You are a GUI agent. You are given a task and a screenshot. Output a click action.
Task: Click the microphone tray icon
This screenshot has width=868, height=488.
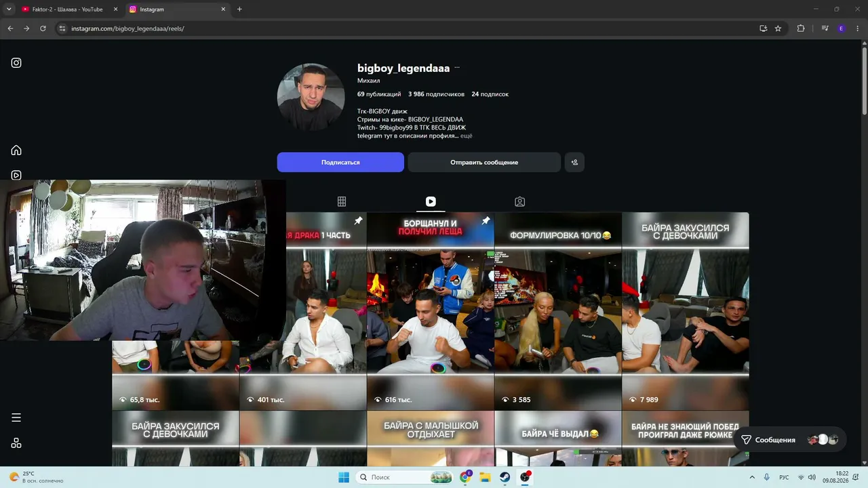[767, 477]
